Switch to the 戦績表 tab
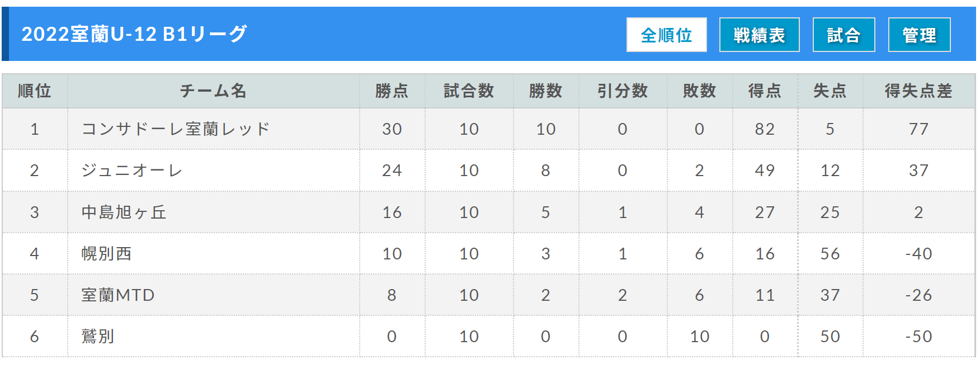This screenshot has width=980, height=369. [x=759, y=35]
